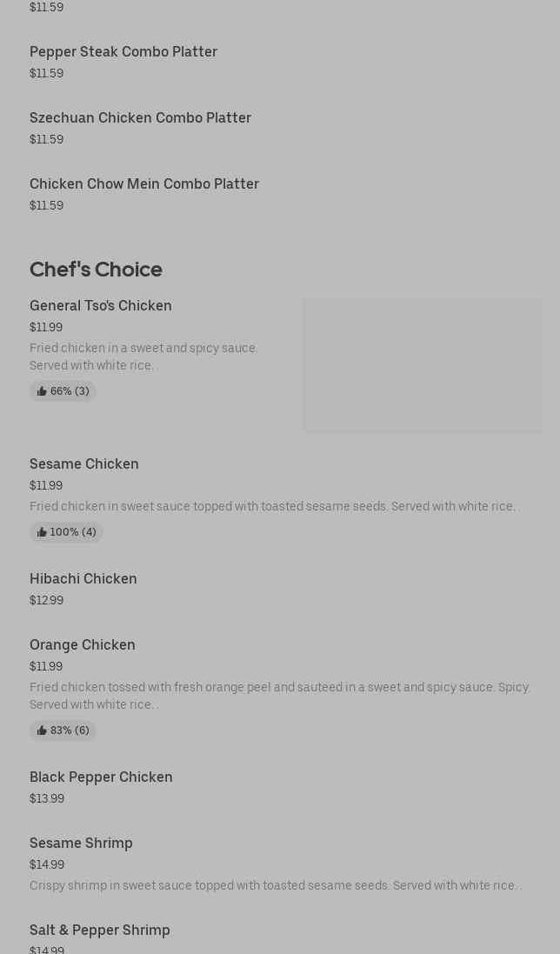Image resolution: width=560 pixels, height=954 pixels.
Task: Open Orange Chicken menu item
Action: tap(83, 645)
